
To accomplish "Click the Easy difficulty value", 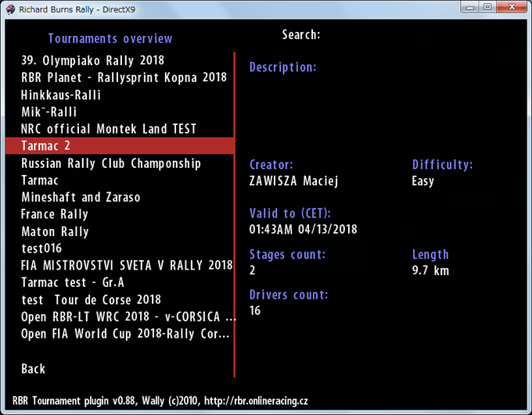I will pos(422,181).
